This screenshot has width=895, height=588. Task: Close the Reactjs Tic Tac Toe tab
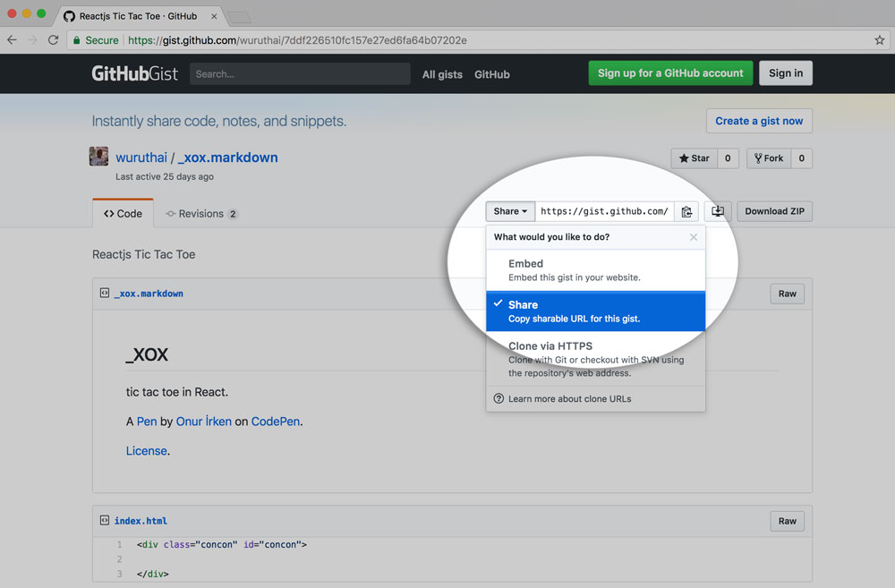(x=214, y=16)
